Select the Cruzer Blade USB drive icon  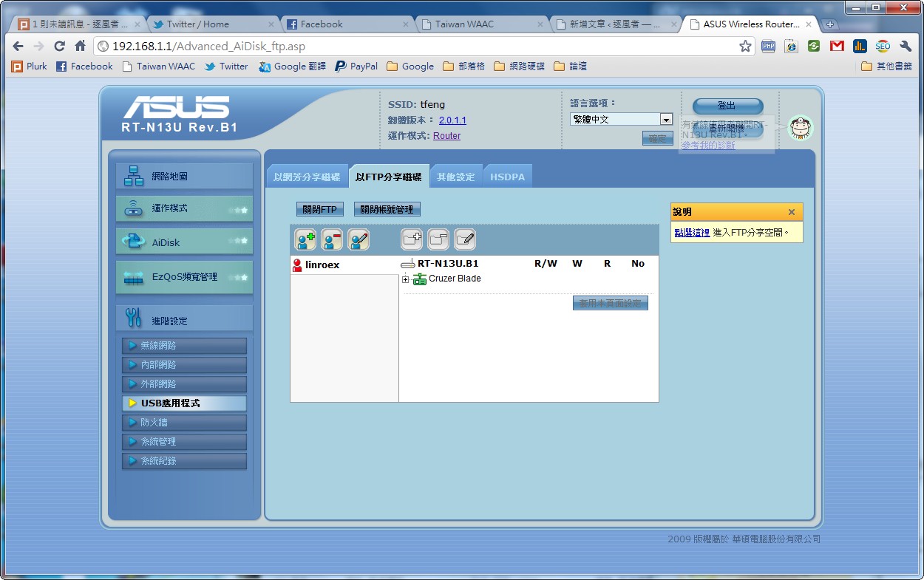[x=420, y=279]
